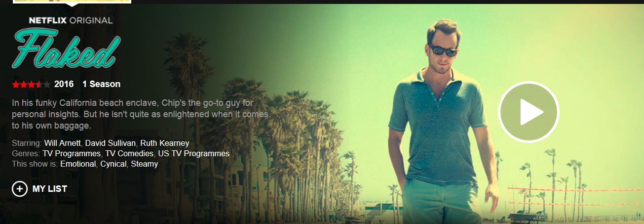Image resolution: width=644 pixels, height=224 pixels.
Task: Select the Emotional mood tag
Action: [x=78, y=164]
